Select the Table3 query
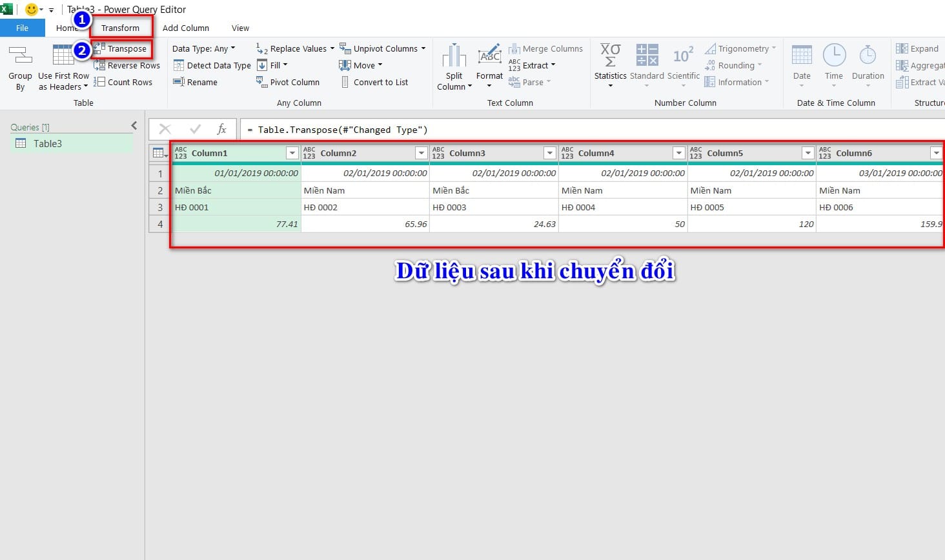Viewport: 945px width, 560px height. pyautogui.click(x=48, y=143)
